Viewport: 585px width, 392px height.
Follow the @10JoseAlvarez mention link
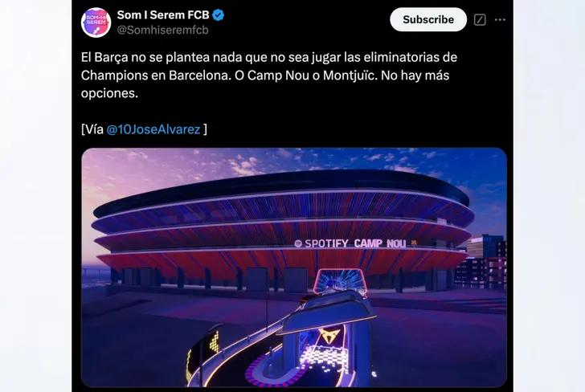(153, 129)
